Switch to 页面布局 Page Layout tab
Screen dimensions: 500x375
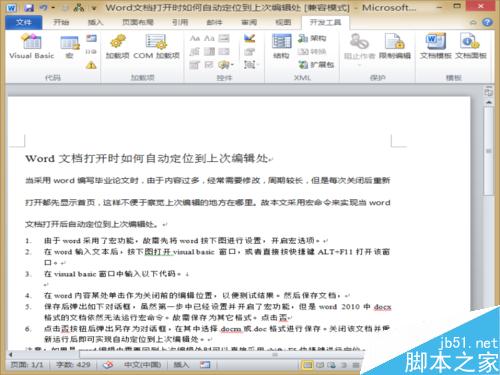[x=138, y=22]
